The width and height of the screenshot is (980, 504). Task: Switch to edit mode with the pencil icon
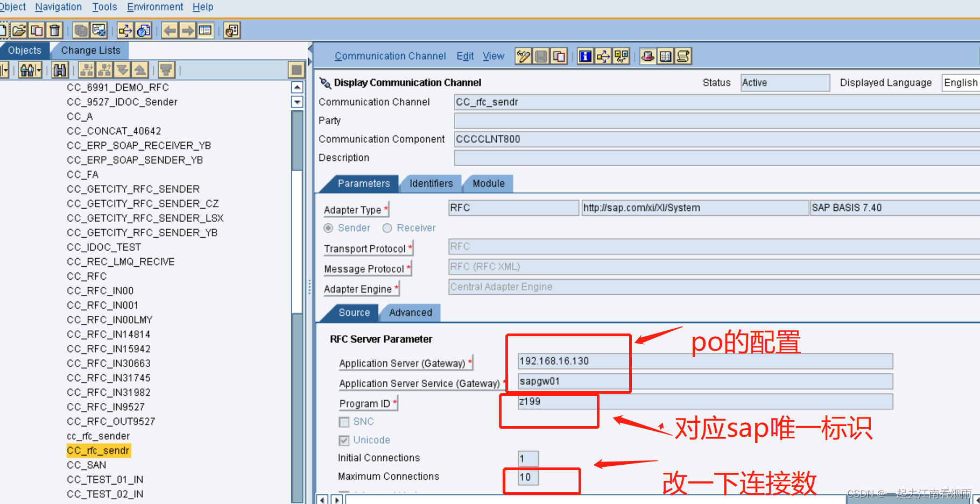point(523,56)
